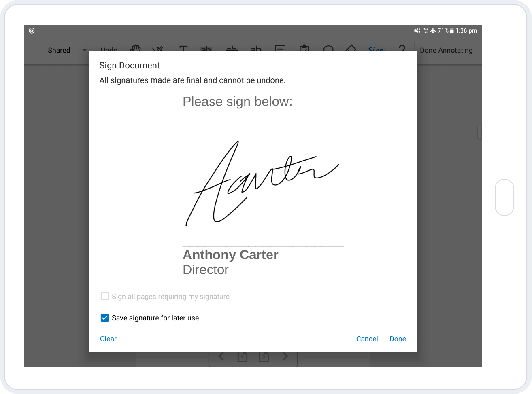The width and height of the screenshot is (532, 394).
Task: Select the hand pan tool
Action: tap(135, 49)
